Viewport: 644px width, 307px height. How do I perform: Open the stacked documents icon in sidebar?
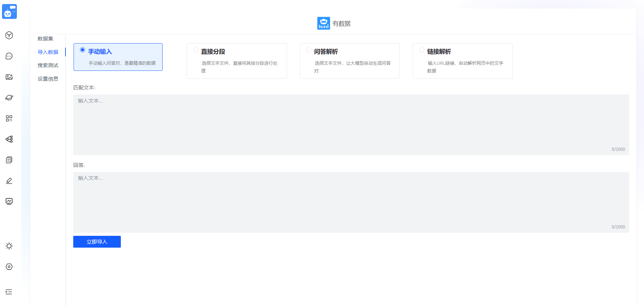[x=9, y=160]
